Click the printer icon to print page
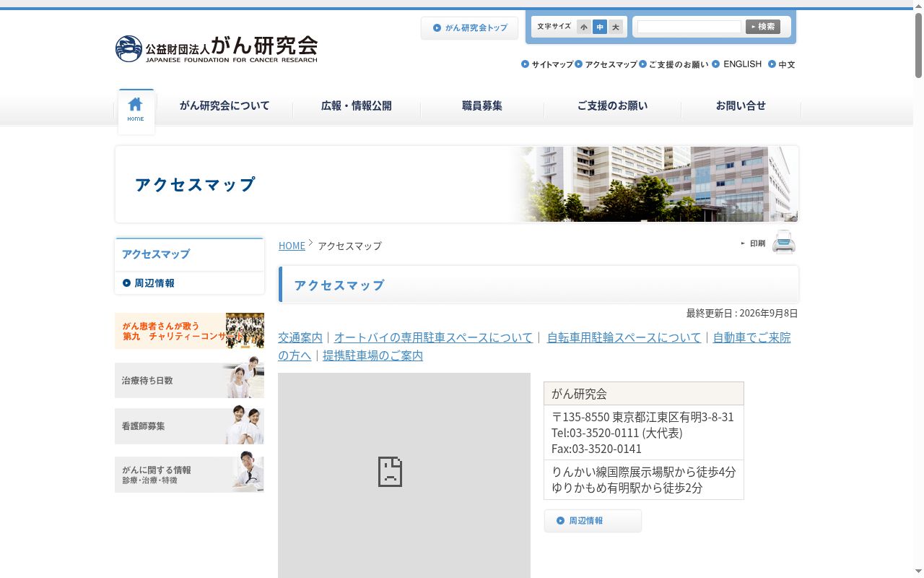Image resolution: width=924 pixels, height=578 pixels. coord(784,242)
